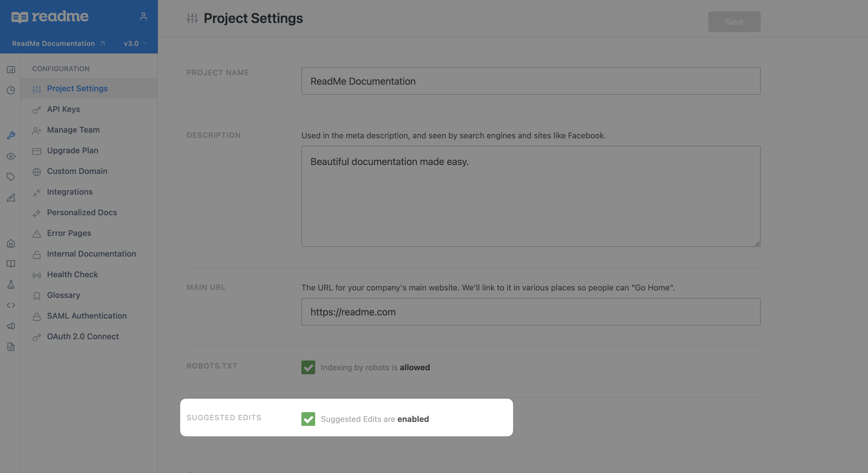Click the user profile icon in header
868x473 pixels.
point(143,16)
